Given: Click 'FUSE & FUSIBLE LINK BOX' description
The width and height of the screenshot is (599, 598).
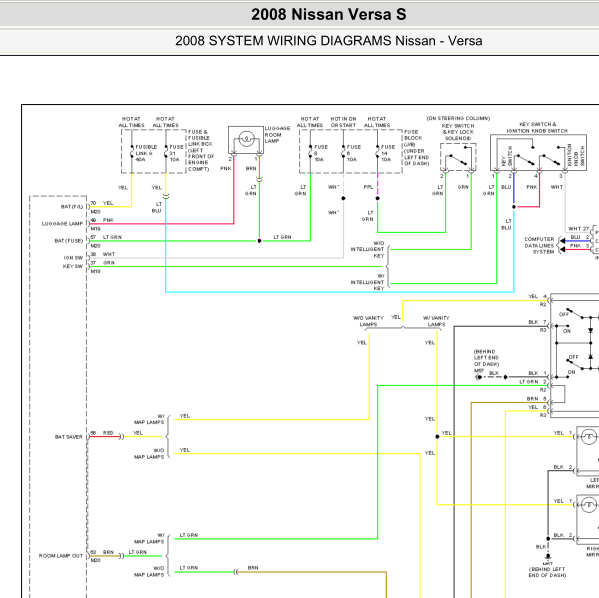Looking at the screenshot, I should [x=201, y=150].
